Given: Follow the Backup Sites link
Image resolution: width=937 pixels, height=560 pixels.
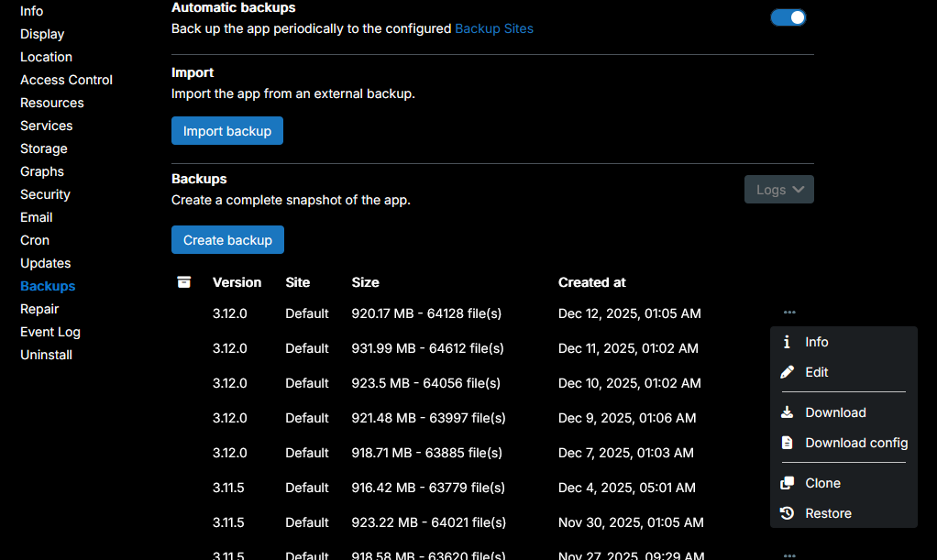Looking at the screenshot, I should click(494, 28).
